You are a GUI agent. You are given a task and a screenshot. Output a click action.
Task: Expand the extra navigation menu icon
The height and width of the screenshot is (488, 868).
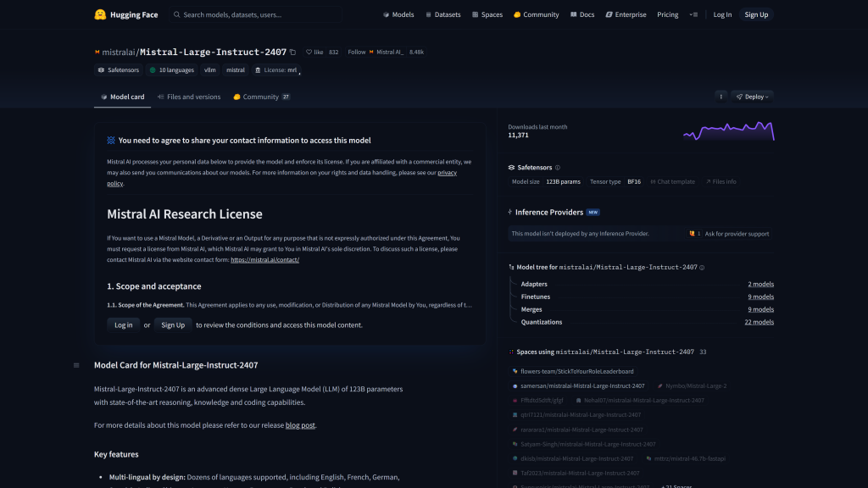[x=693, y=14]
